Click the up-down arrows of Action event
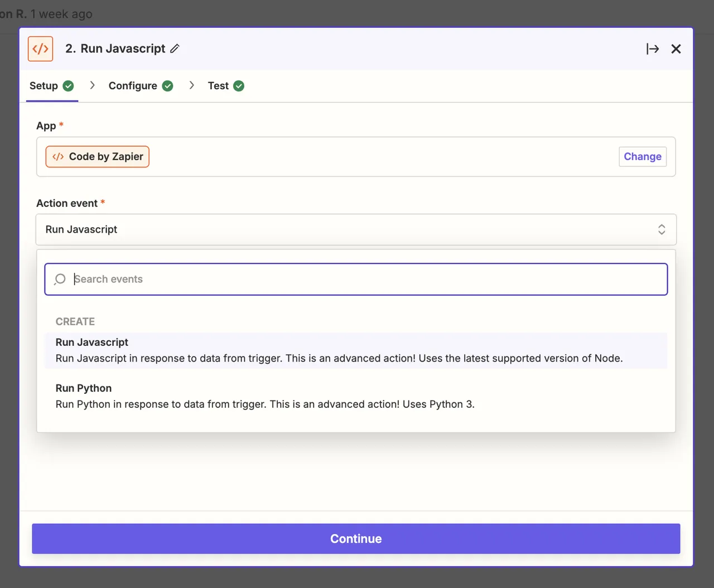 pyautogui.click(x=662, y=229)
